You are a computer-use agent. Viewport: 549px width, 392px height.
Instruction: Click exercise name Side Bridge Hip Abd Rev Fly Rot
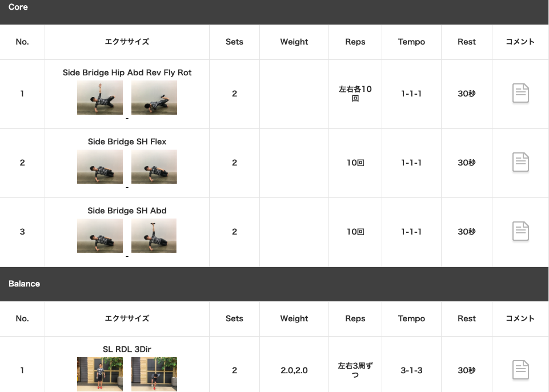[127, 72]
